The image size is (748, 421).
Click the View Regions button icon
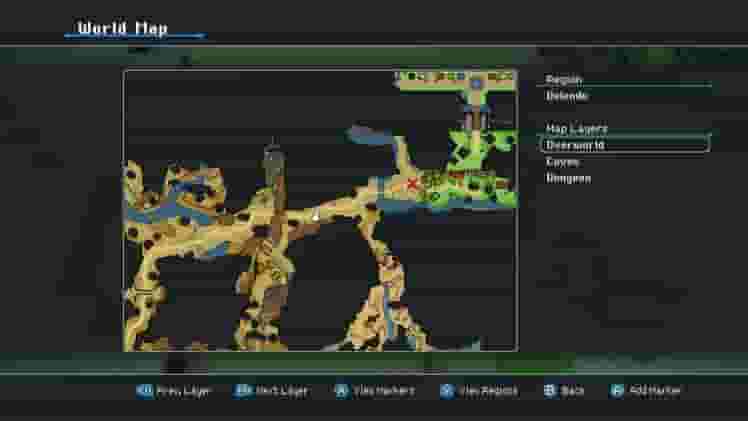[x=447, y=391]
